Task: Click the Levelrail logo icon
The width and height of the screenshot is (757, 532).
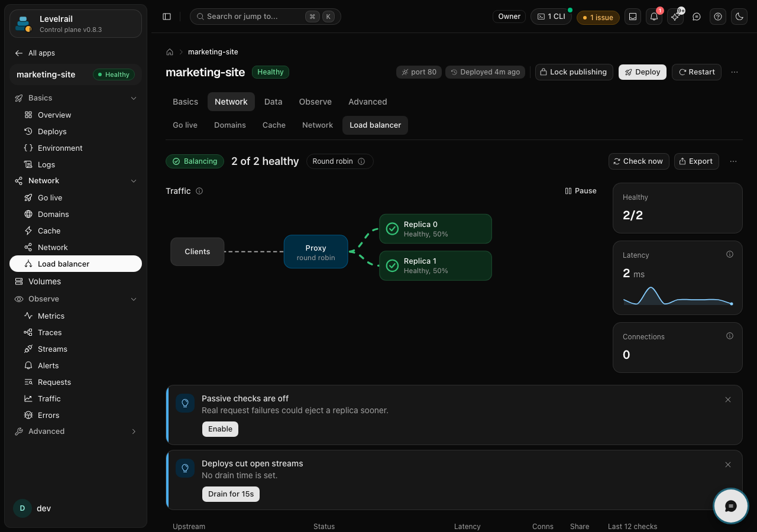Action: (x=23, y=24)
